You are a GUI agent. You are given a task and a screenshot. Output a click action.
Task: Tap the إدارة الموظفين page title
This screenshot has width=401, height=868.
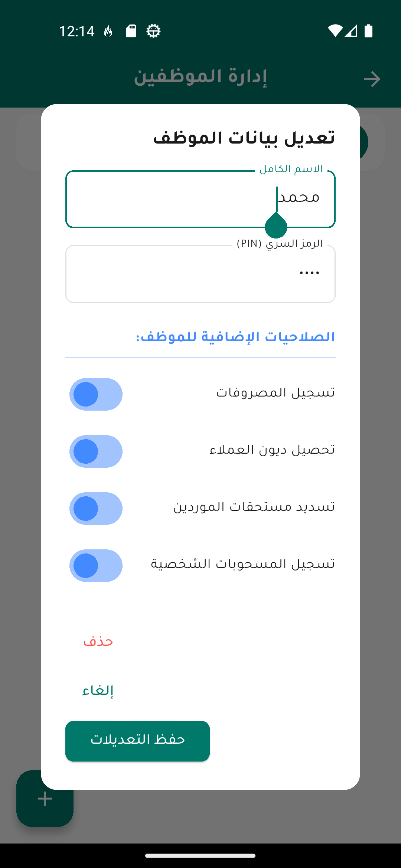tap(200, 77)
